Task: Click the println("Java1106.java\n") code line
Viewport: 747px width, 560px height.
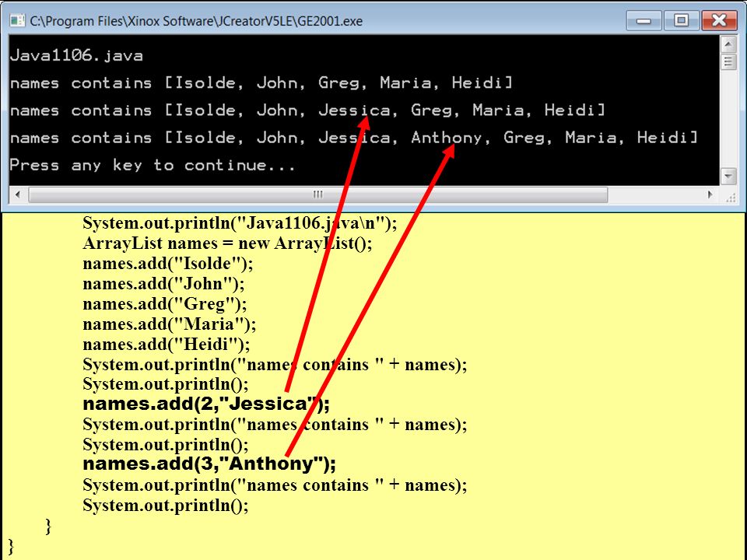Action: tap(240, 223)
